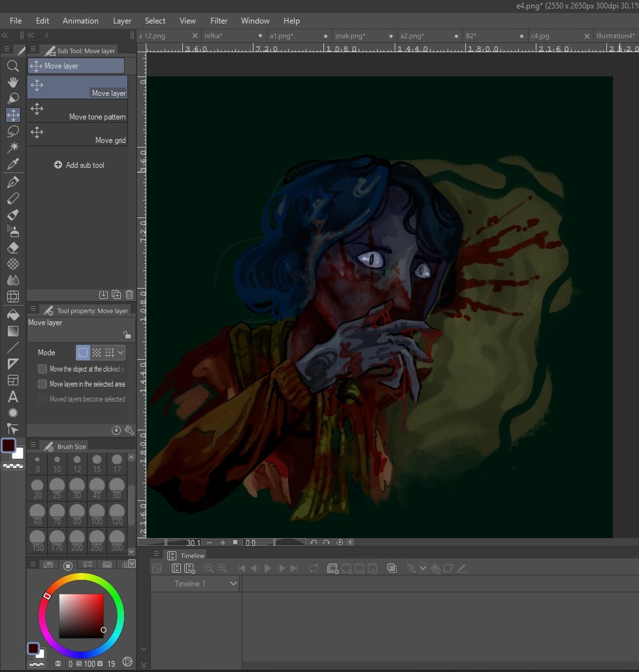
Task: Select the transparent color swatch
Action: [13, 466]
